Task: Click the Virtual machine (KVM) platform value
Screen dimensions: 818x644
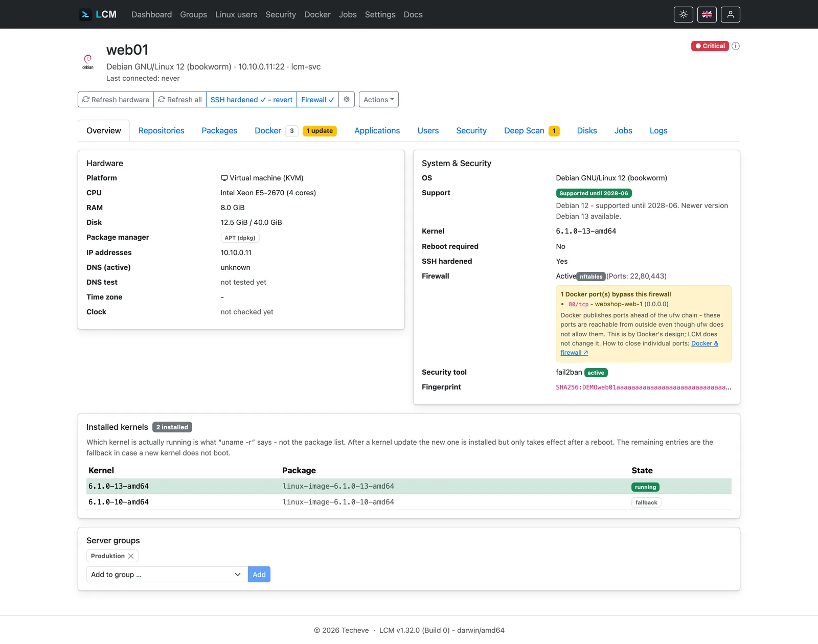Action: [262, 178]
